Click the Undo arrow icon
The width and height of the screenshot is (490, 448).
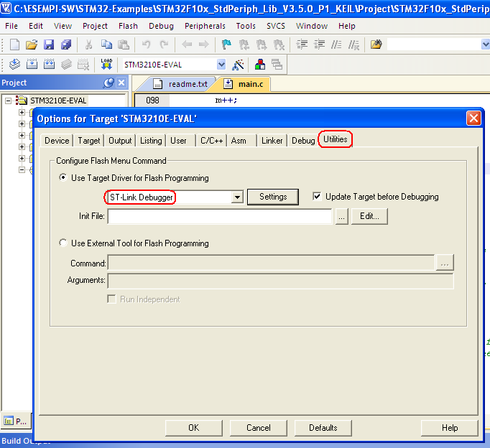(x=146, y=45)
